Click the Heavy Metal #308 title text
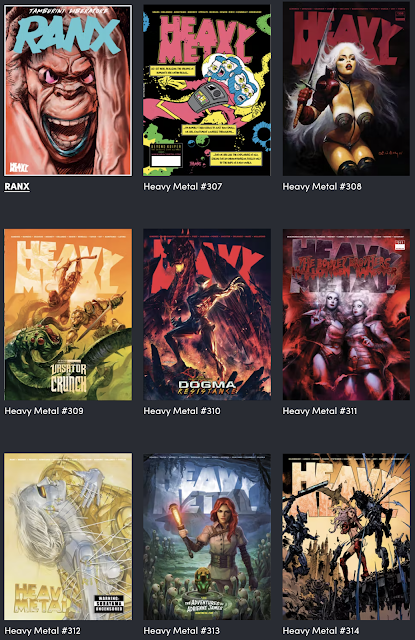This screenshot has width=415, height=640. click(322, 187)
